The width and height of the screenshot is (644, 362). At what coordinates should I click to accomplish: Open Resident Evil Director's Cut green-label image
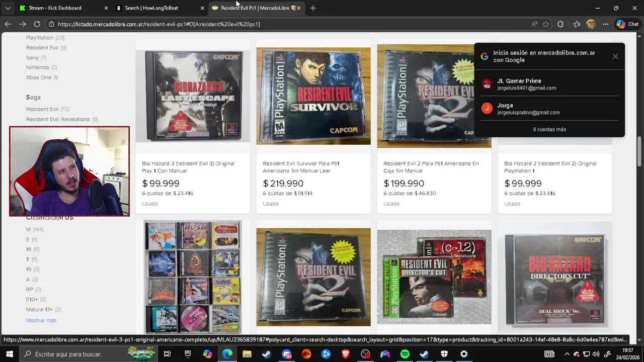tap(434, 277)
